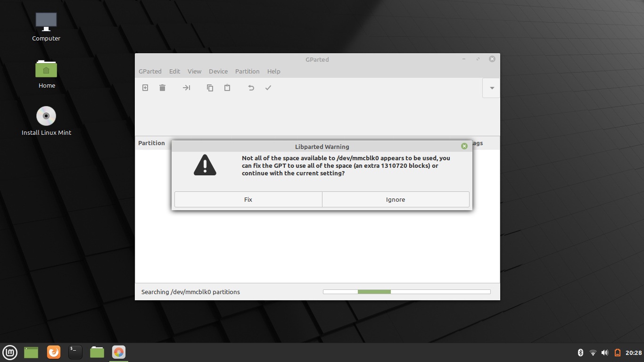Launch Firefox from the panel

tap(54, 352)
